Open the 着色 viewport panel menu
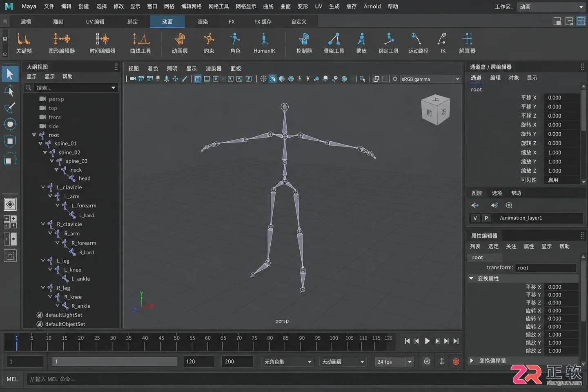This screenshot has width=588, height=392. click(153, 69)
